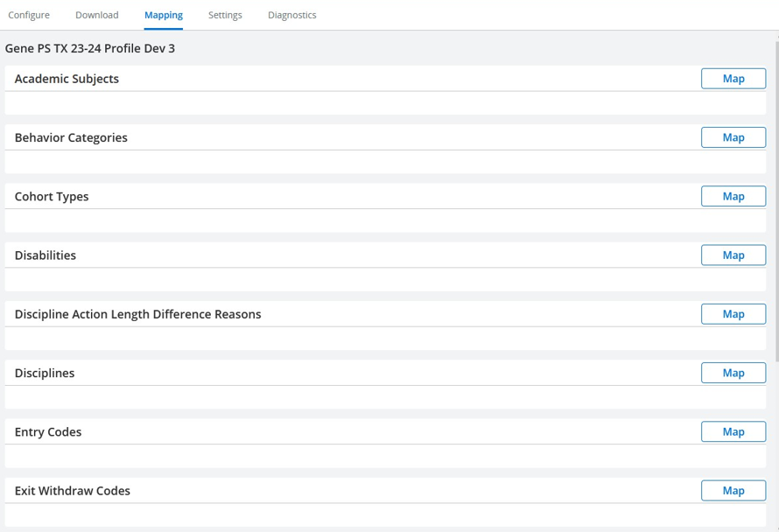Image resolution: width=779 pixels, height=532 pixels.
Task: Click the Map button for Disabilities
Action: coord(733,255)
